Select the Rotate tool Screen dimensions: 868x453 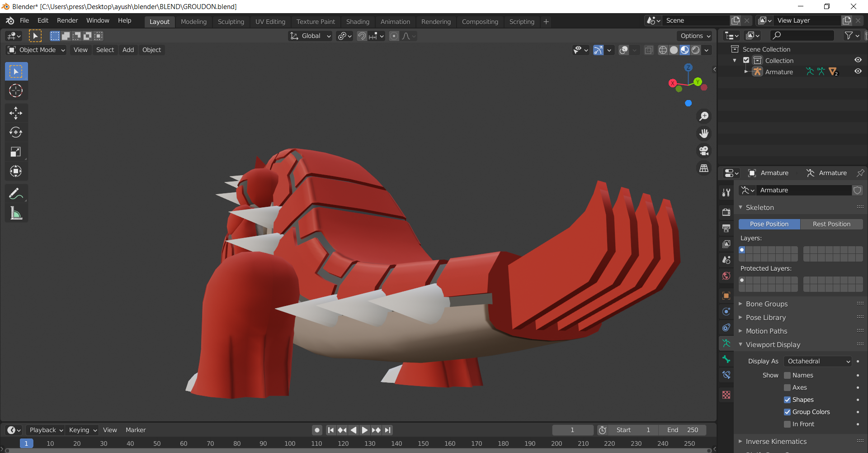point(16,132)
